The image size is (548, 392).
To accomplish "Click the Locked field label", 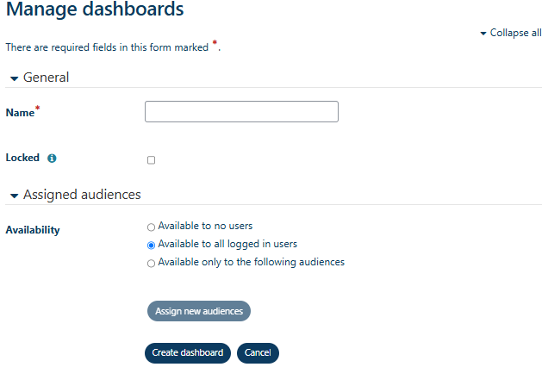I will point(22,159).
